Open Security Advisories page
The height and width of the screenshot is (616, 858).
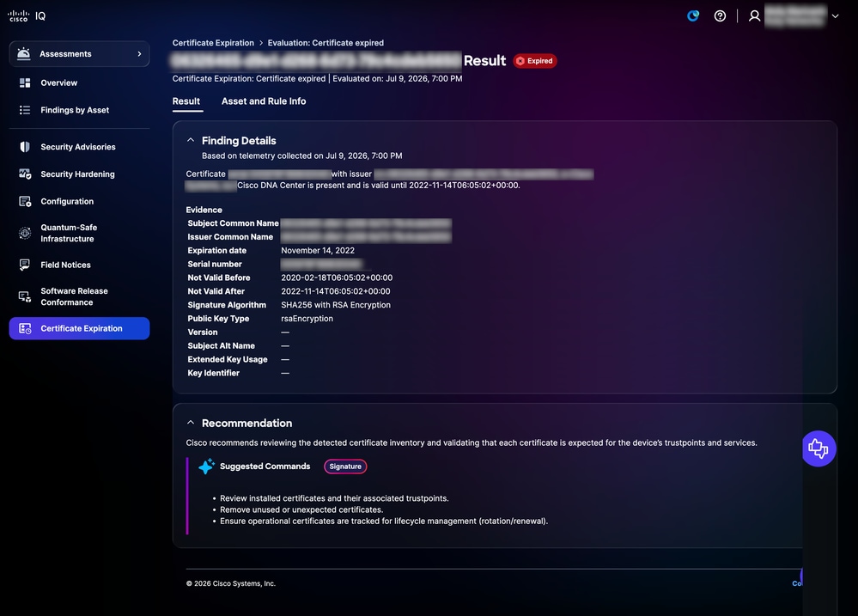click(x=78, y=147)
